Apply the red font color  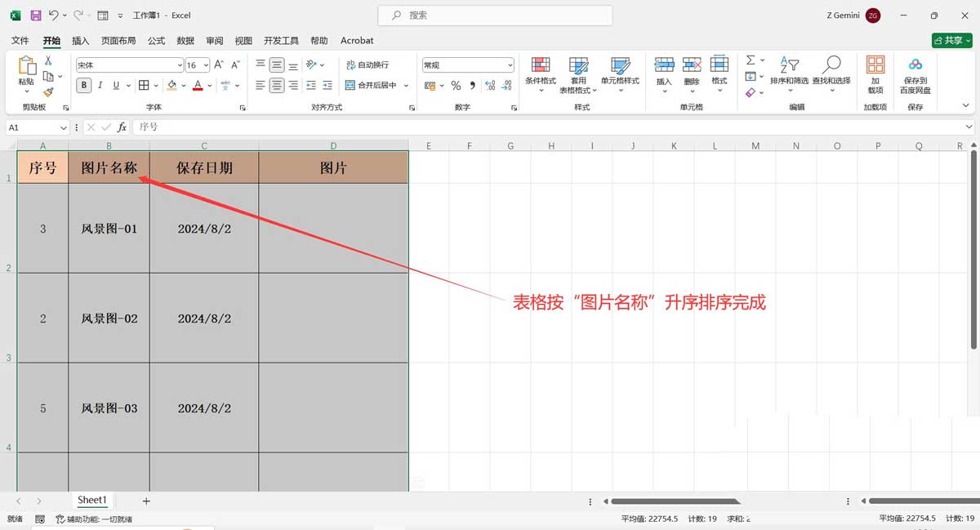pyautogui.click(x=198, y=85)
